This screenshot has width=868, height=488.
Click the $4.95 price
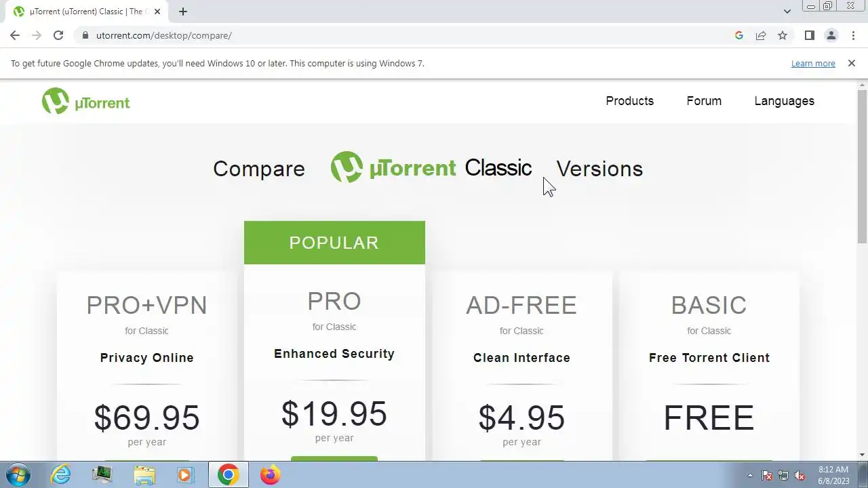pyautogui.click(x=521, y=418)
